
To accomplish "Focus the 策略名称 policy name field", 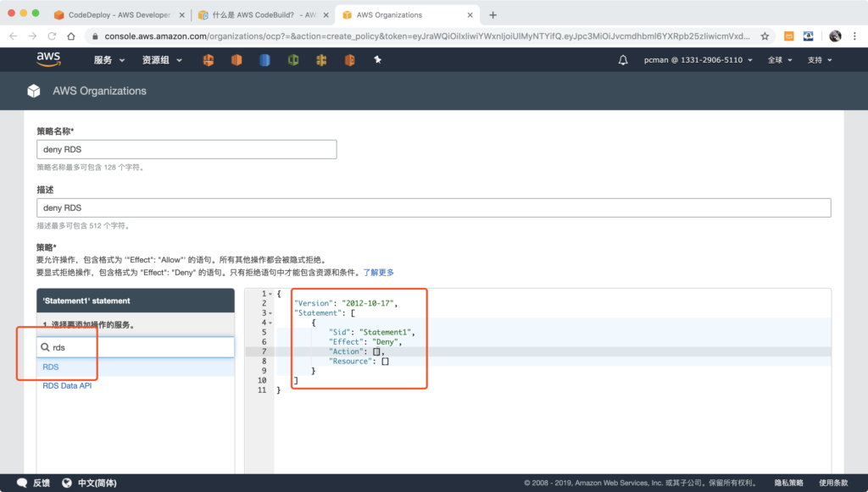I will [x=186, y=149].
